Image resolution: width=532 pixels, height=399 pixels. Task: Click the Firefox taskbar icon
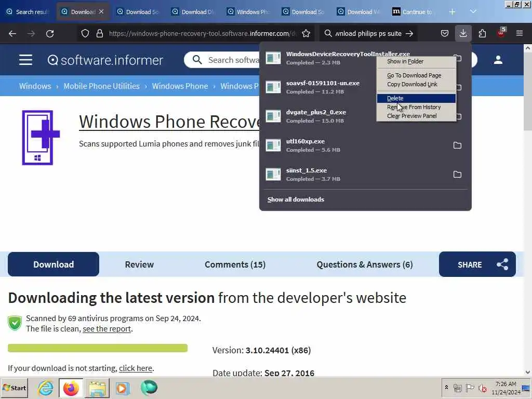(x=71, y=388)
